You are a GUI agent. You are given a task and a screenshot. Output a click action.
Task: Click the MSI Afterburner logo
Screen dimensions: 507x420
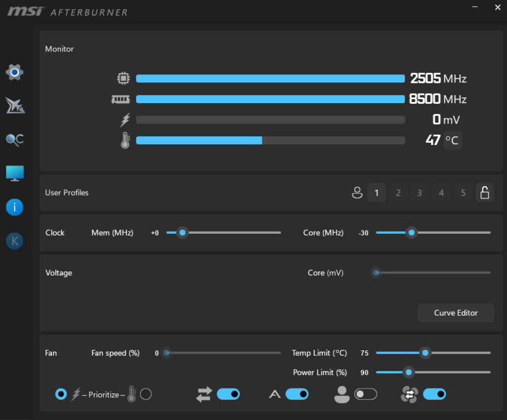(67, 11)
